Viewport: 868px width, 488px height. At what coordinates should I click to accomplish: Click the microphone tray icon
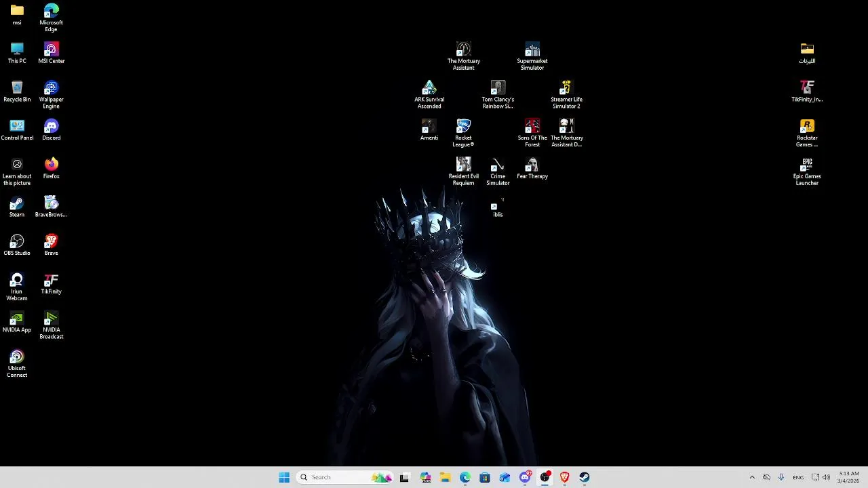point(781,477)
